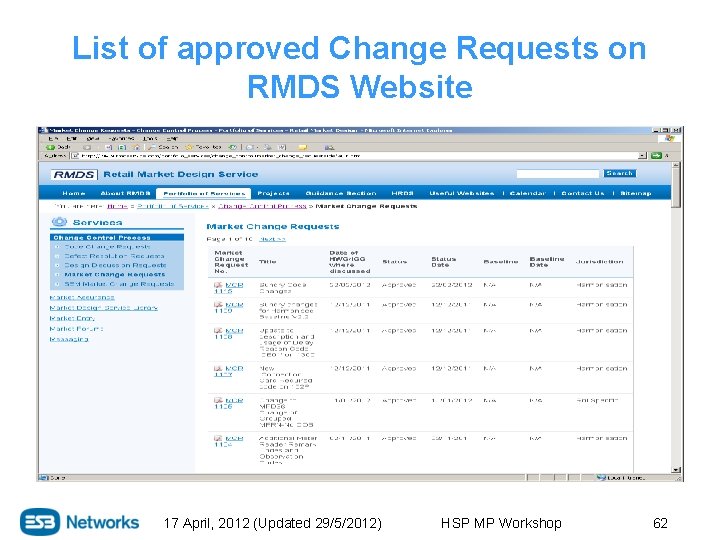Click the Status column header
The height and width of the screenshot is (540, 720).
click(x=395, y=262)
